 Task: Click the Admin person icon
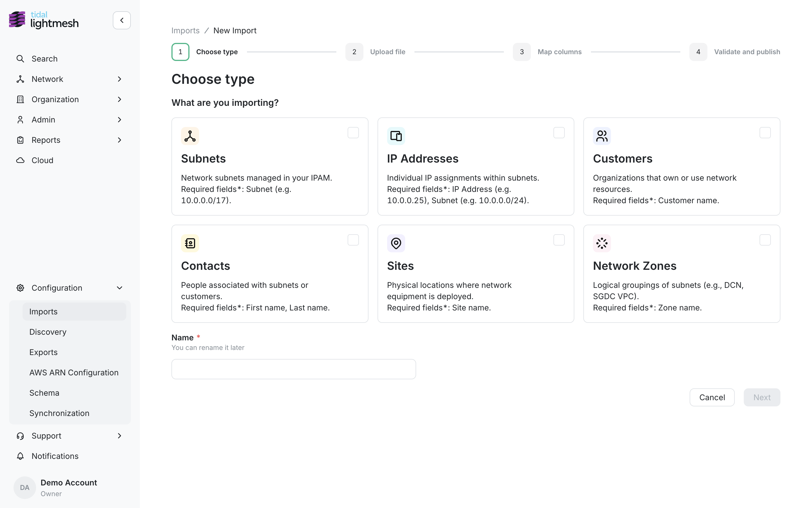[20, 120]
